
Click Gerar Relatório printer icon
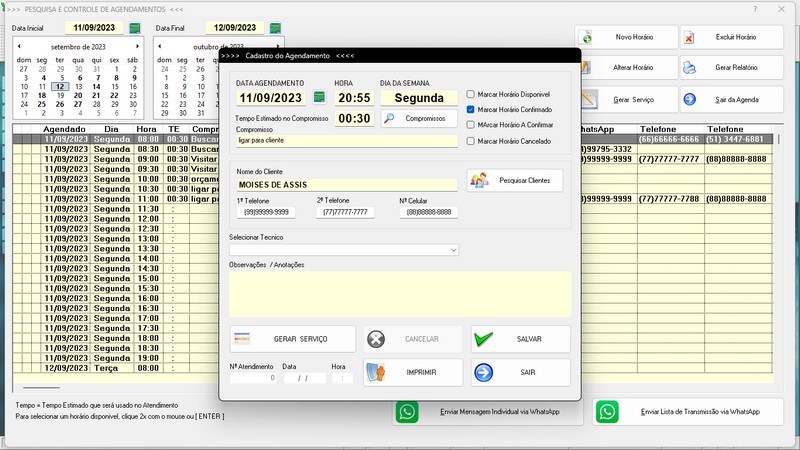pos(689,68)
